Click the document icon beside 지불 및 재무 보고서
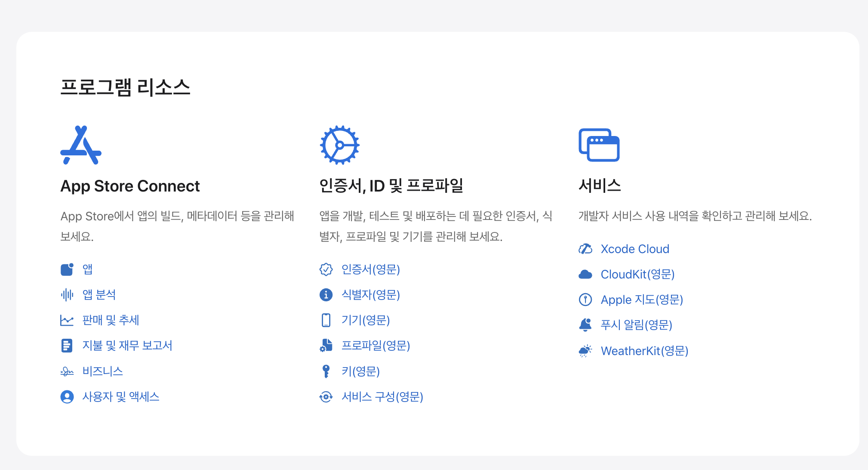 [67, 346]
